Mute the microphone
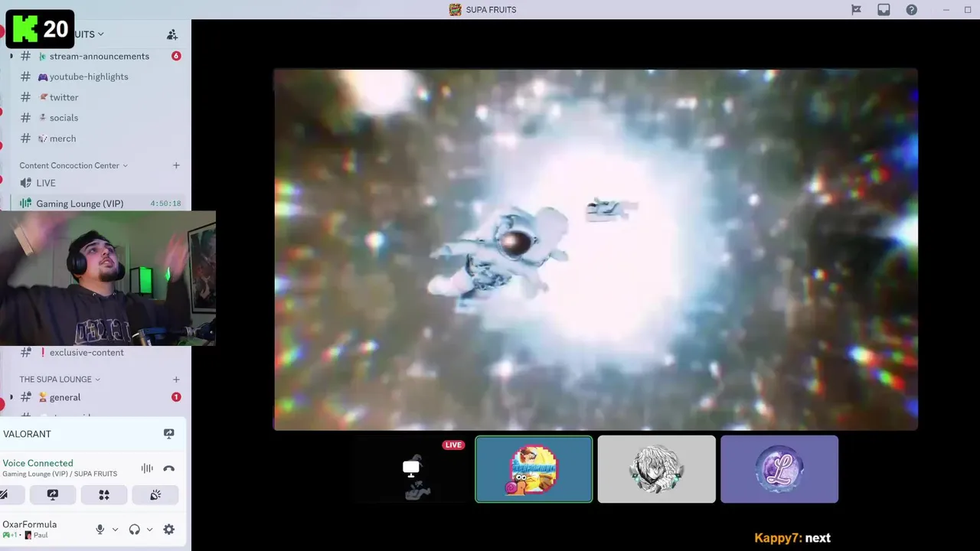Image resolution: width=980 pixels, height=551 pixels. pyautogui.click(x=100, y=530)
